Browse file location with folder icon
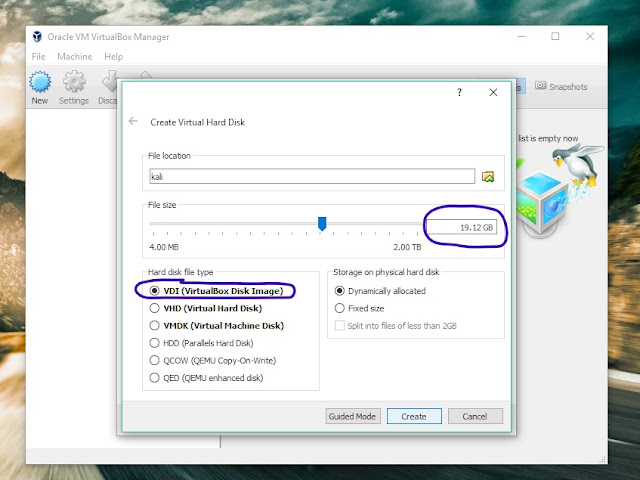 488,177
